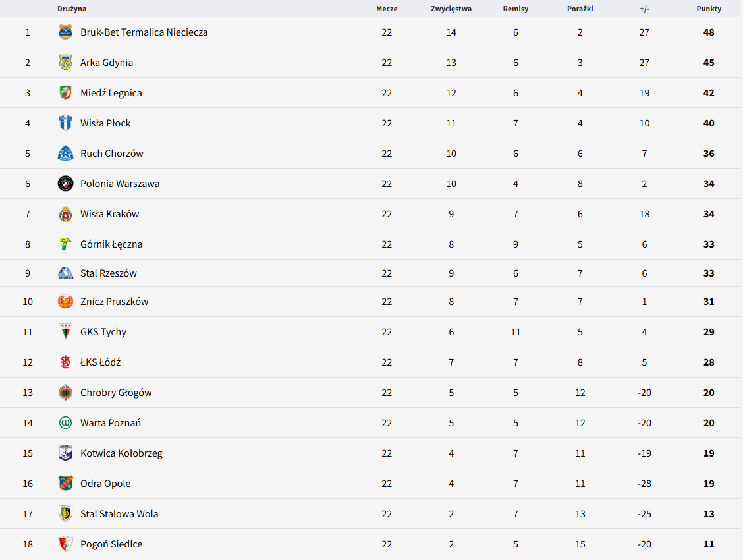Click the Ruch Chorzów club crest
The width and height of the screenshot is (743, 560).
click(65, 154)
